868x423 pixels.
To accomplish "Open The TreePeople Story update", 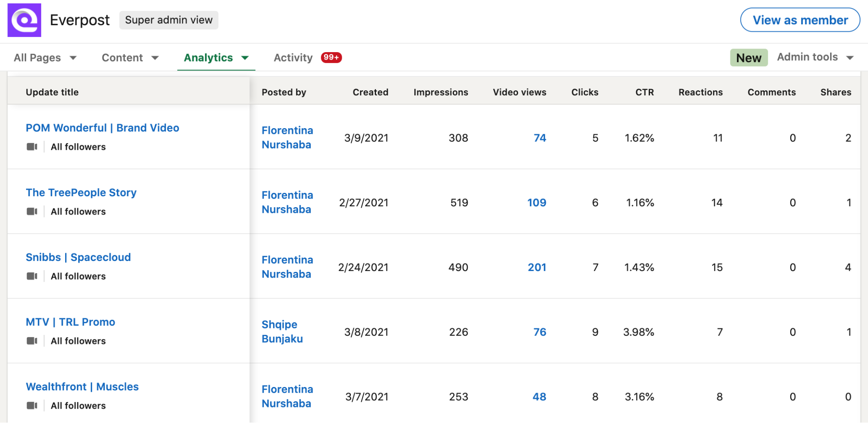I will click(81, 192).
